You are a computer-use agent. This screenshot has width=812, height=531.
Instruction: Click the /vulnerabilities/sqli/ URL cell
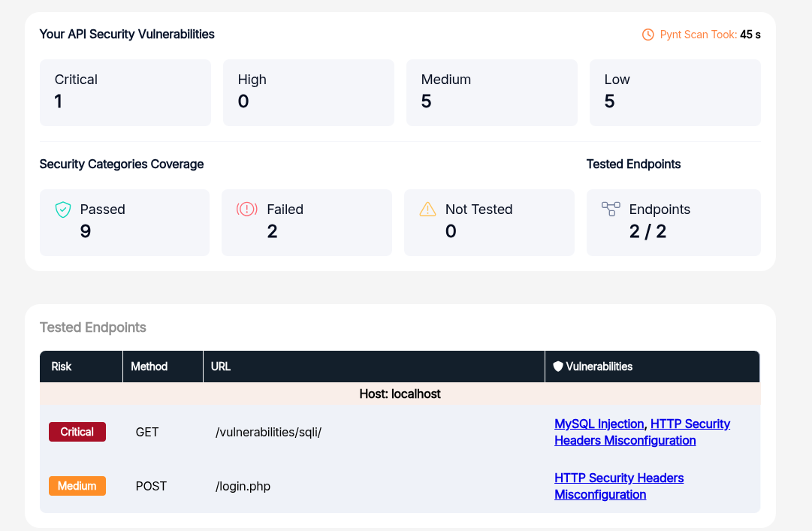pos(268,433)
